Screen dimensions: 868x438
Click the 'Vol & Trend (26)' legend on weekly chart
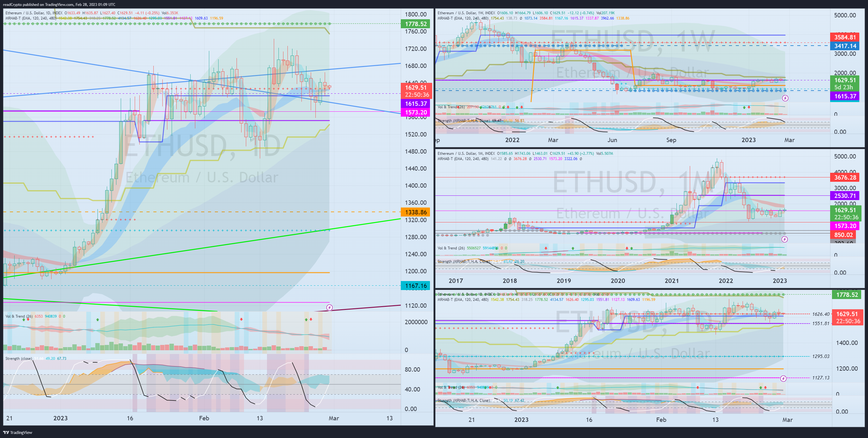[x=451, y=107]
